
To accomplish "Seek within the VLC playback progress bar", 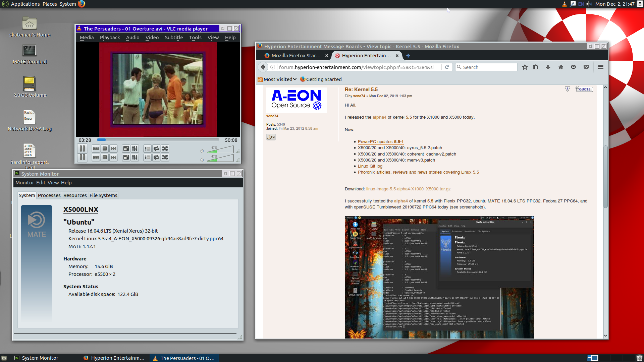I will pos(158,140).
